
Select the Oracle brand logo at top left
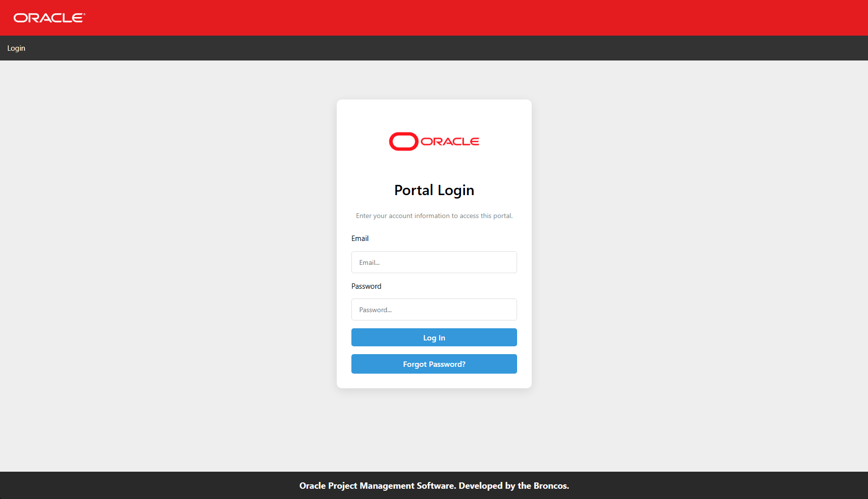tap(48, 17)
